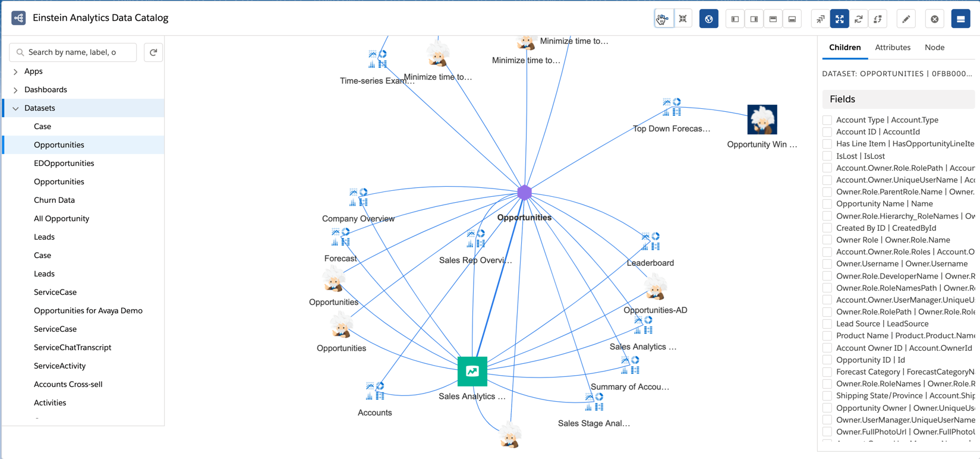Toggle the blue bottom drawer toolbar button

pyautogui.click(x=961, y=19)
